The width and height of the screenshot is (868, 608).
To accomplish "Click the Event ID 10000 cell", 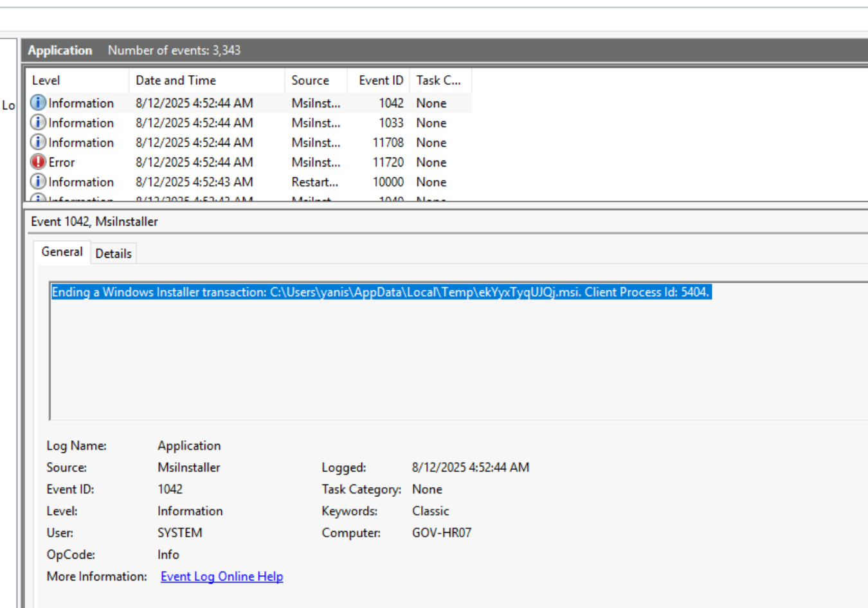I will (388, 182).
